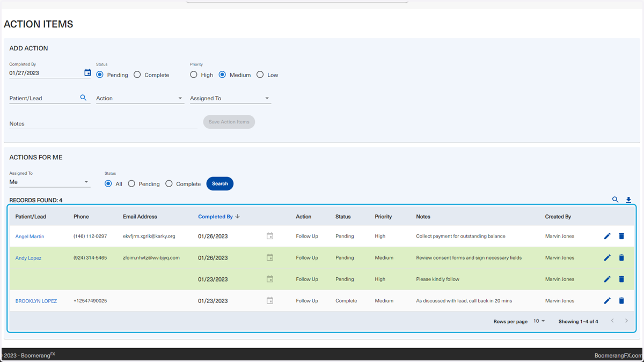
Task: Set priority to High
Action: 194,75
